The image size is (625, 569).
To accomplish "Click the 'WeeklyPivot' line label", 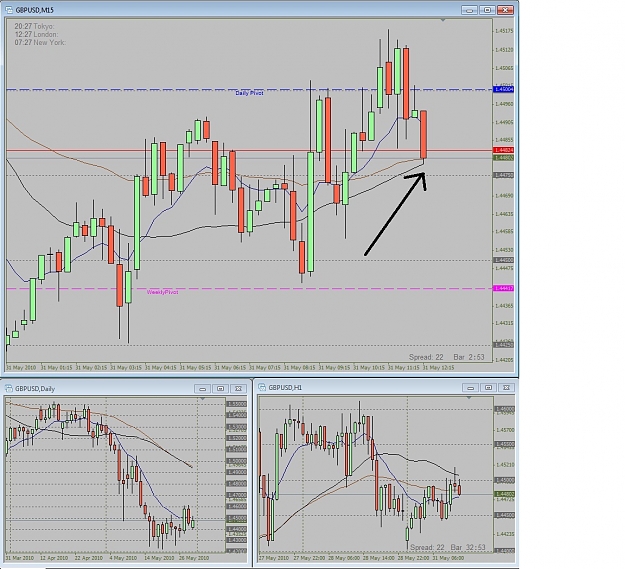I will coord(162,292).
